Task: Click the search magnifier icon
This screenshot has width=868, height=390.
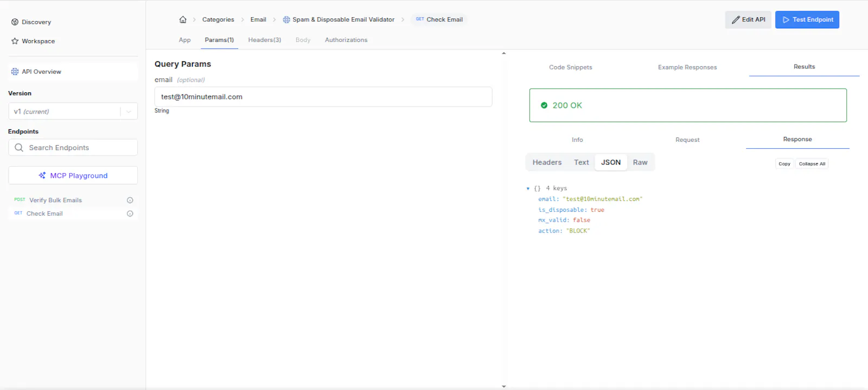Action: tap(19, 148)
